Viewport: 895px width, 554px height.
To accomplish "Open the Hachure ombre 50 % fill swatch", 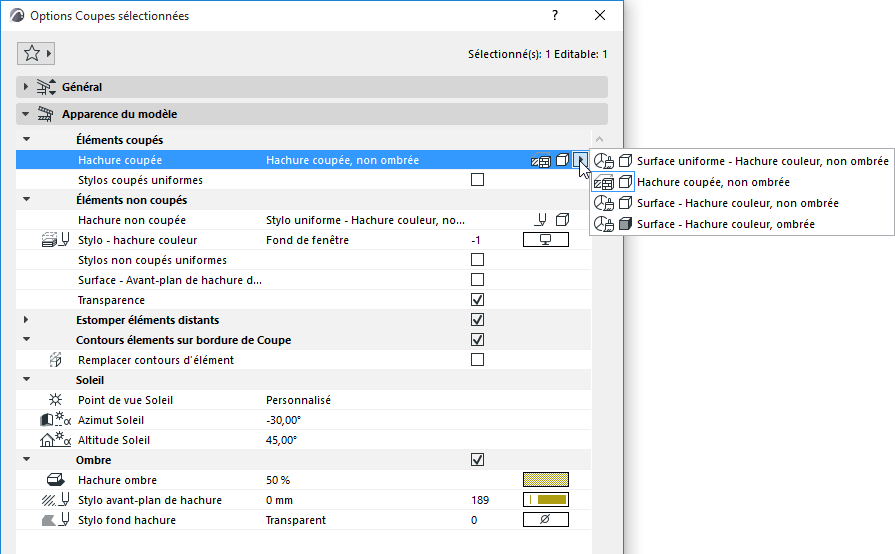I will coord(546,479).
